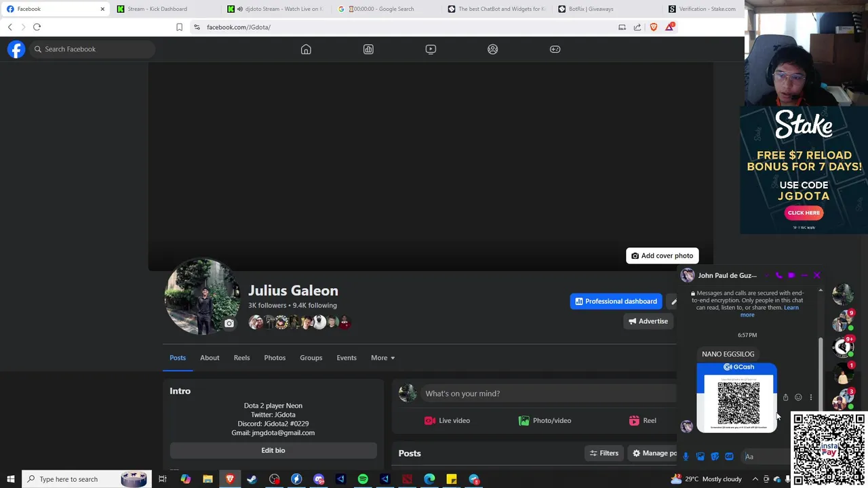Switch to the Photos tab

pos(275,358)
